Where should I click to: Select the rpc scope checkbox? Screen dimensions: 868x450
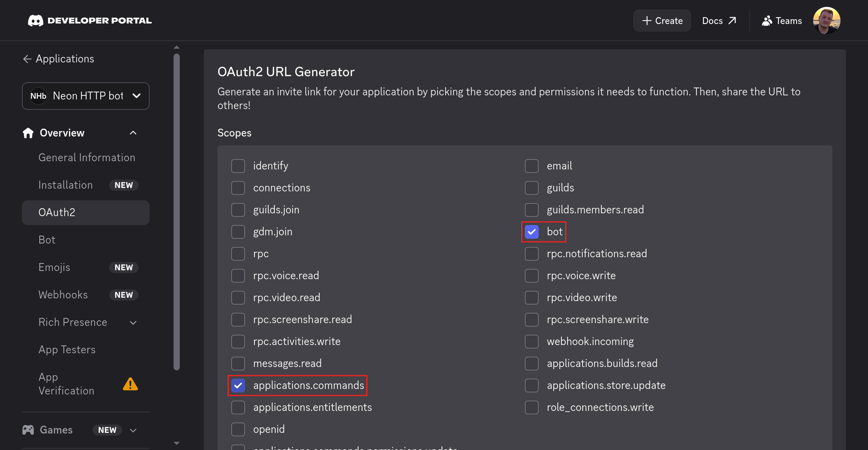238,254
